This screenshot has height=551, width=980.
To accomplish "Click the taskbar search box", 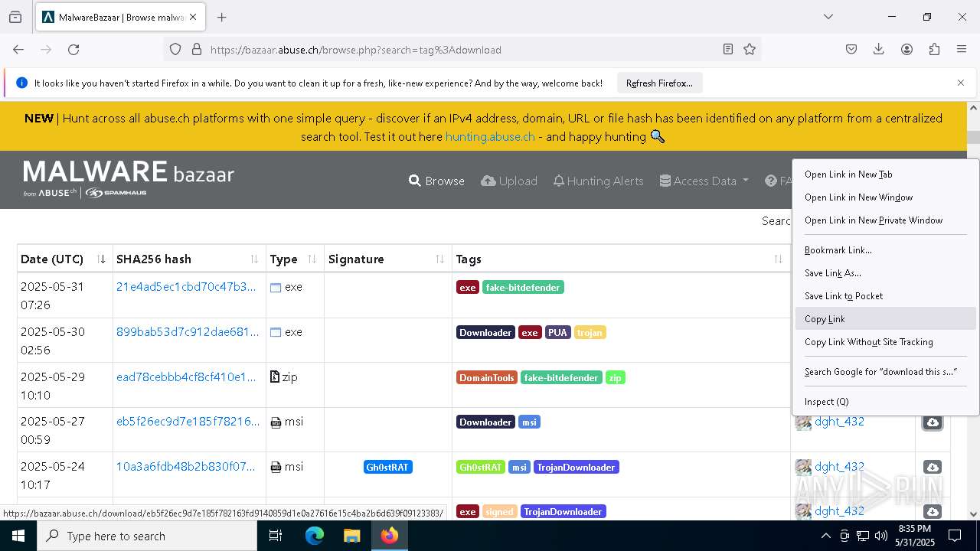I will [147, 536].
